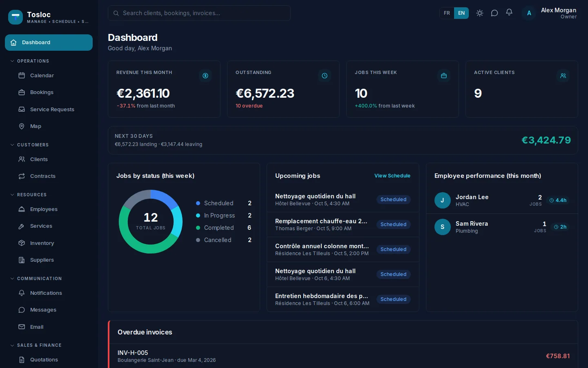Open overdue invoice INV-H-005
The width and height of the screenshot is (588, 368).
[343, 356]
